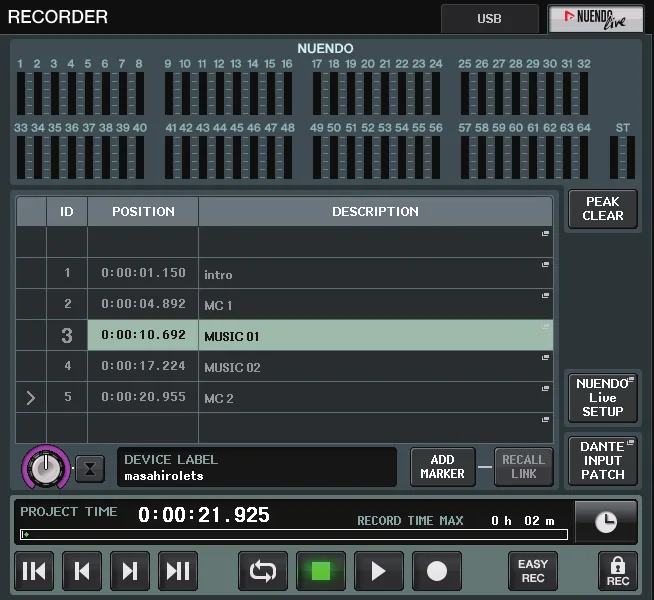Screen dimensions: 654x600
Task: Select marker 4 position 0:00:17.224
Action: tap(143, 366)
